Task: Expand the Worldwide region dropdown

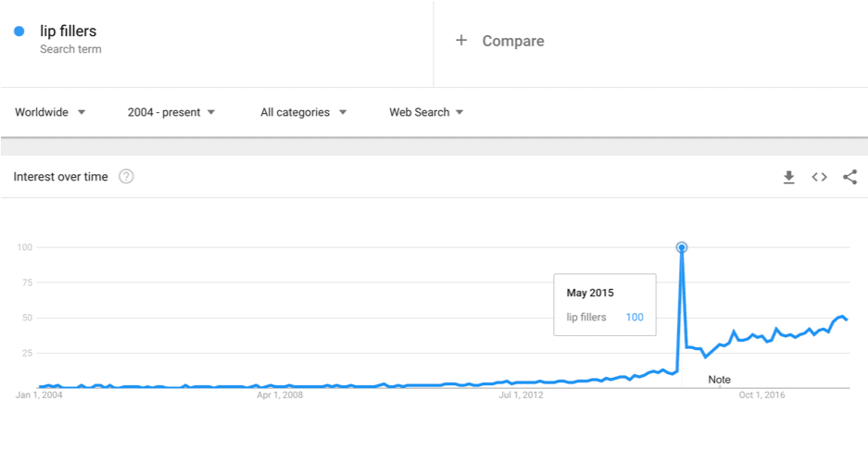Action: coord(50,112)
